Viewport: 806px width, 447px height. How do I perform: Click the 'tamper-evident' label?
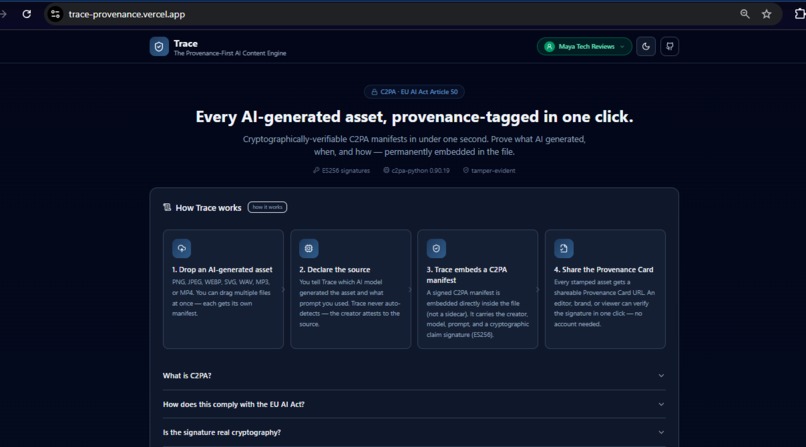pyautogui.click(x=493, y=171)
